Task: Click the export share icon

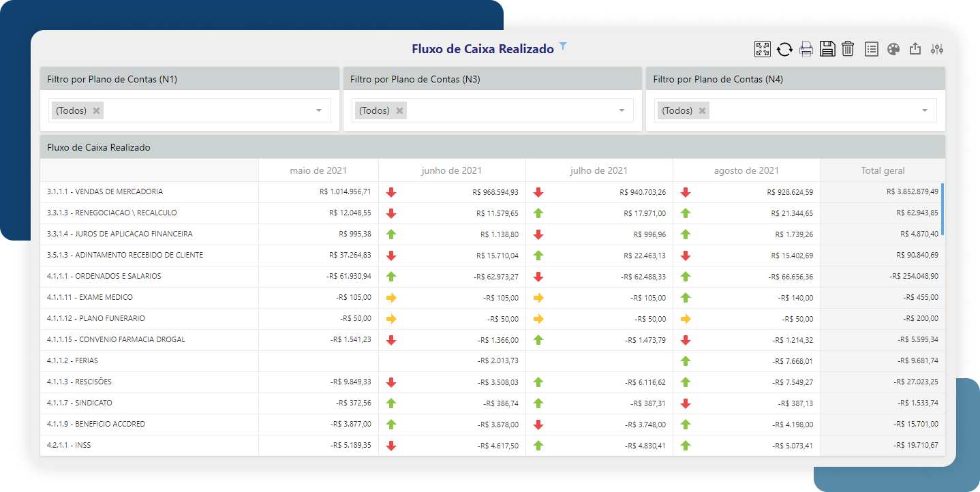Action: (x=915, y=49)
